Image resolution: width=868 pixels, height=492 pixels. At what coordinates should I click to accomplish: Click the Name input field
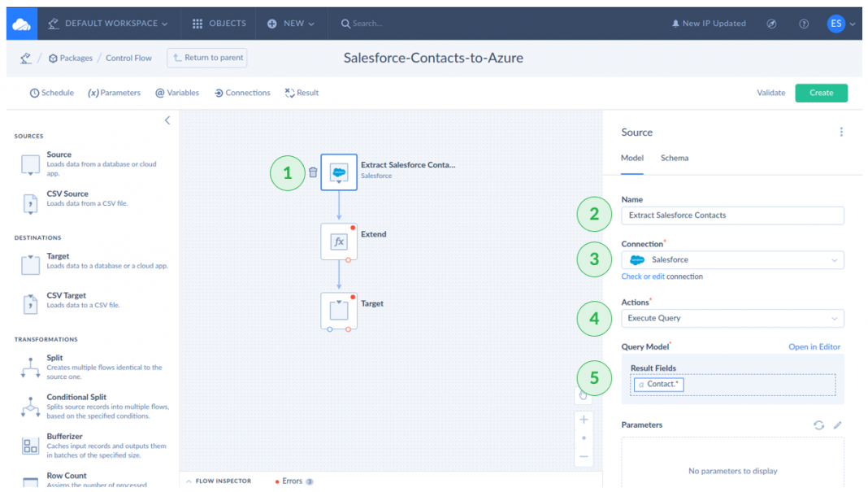[732, 216]
